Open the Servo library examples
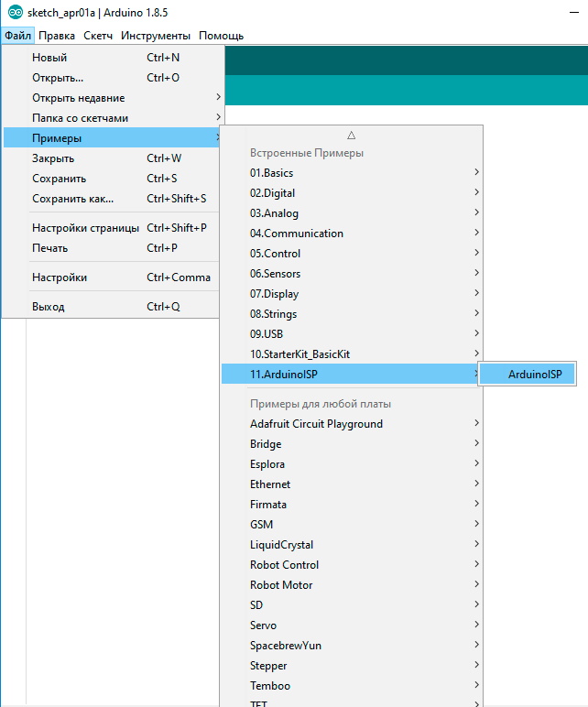The image size is (588, 707). (x=264, y=625)
